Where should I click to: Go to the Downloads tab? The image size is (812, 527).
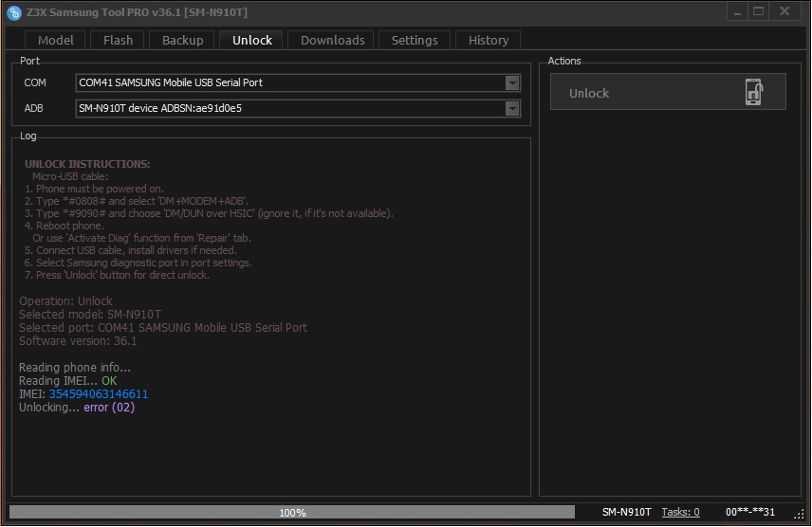[x=332, y=40]
